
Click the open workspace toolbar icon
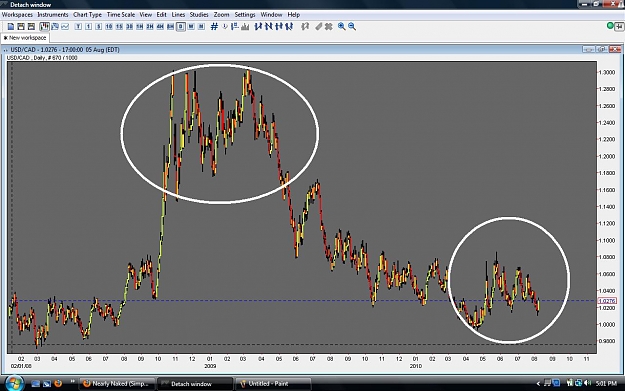coord(21,27)
